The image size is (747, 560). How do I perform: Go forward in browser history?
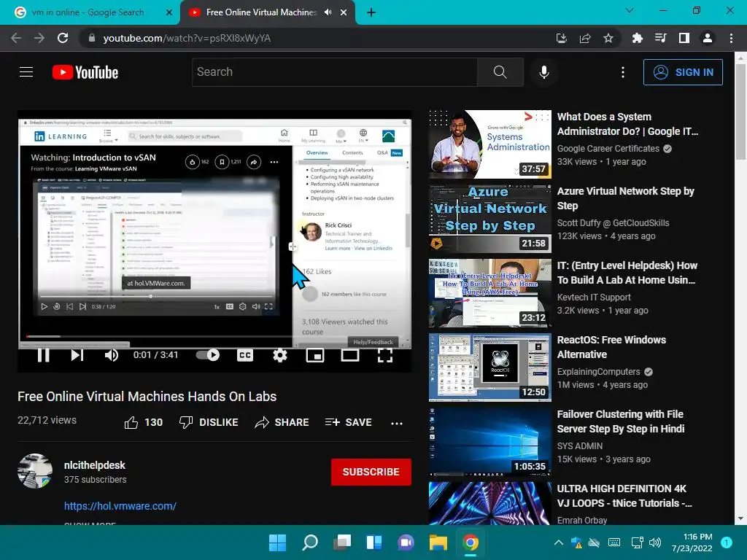[39, 38]
